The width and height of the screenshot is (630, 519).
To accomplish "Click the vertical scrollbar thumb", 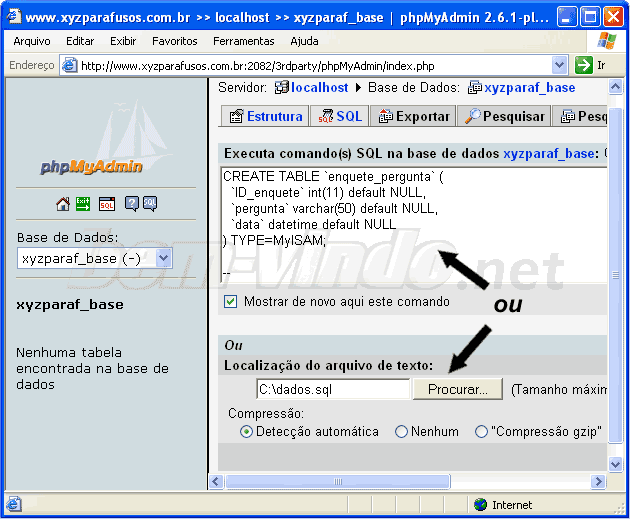I will coord(615,275).
